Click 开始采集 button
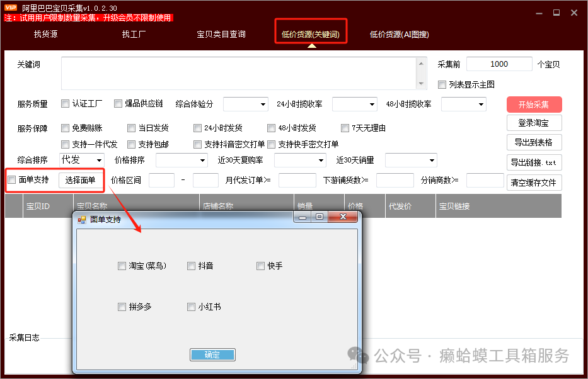This screenshot has width=588, height=379. click(534, 105)
